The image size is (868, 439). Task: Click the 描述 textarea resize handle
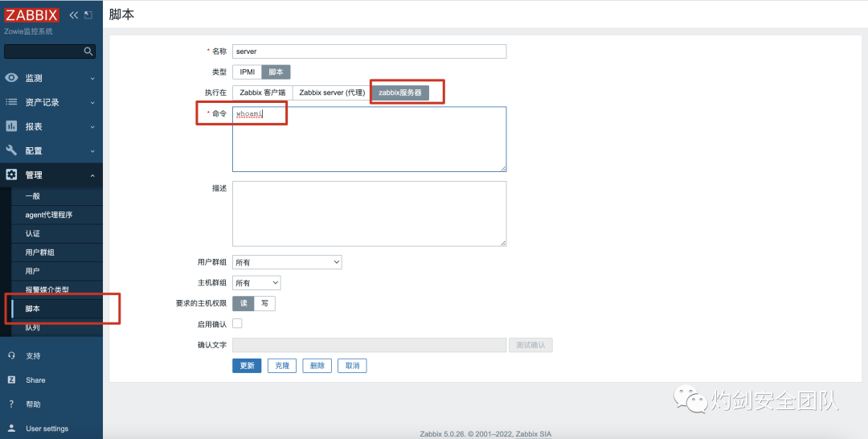(x=503, y=243)
